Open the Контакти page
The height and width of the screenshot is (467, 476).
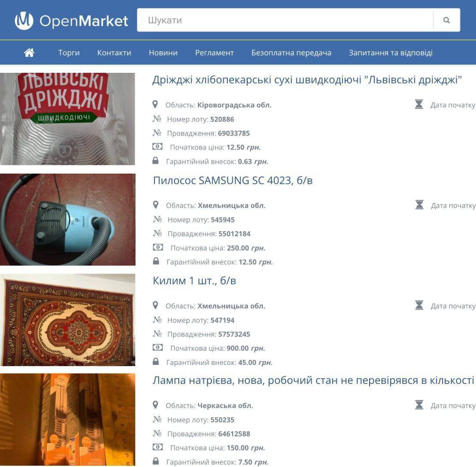114,53
